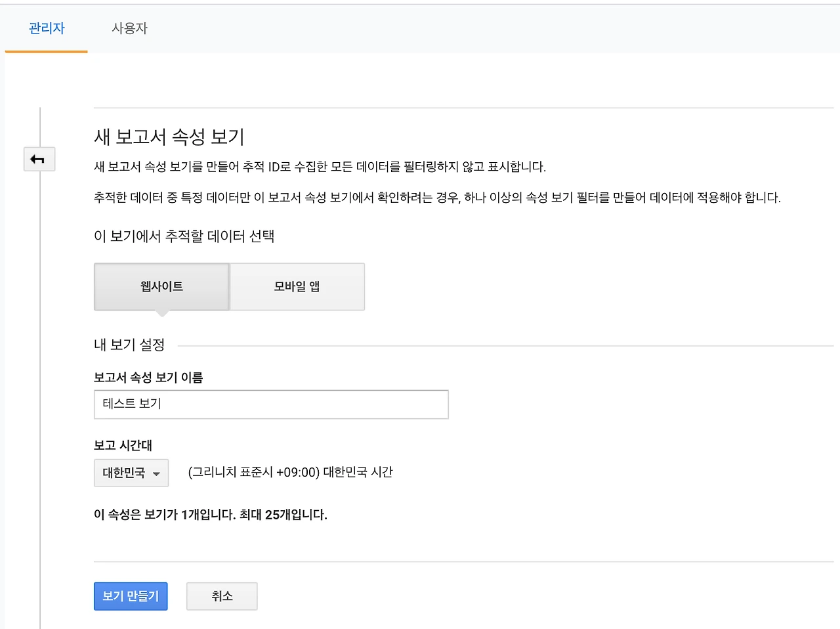Click the (그리니치 표준시 +09:00) 대한민국 시간 text
The height and width of the screenshot is (629, 840).
coord(290,473)
